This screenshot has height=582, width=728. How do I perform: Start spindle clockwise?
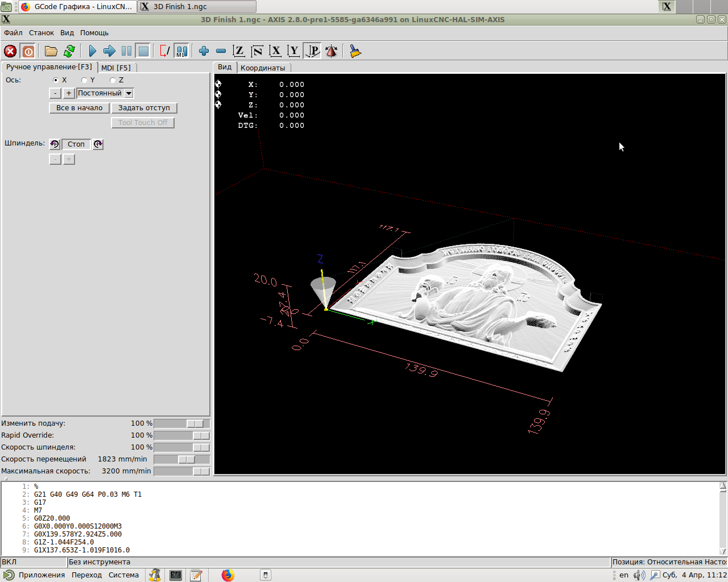(98, 144)
